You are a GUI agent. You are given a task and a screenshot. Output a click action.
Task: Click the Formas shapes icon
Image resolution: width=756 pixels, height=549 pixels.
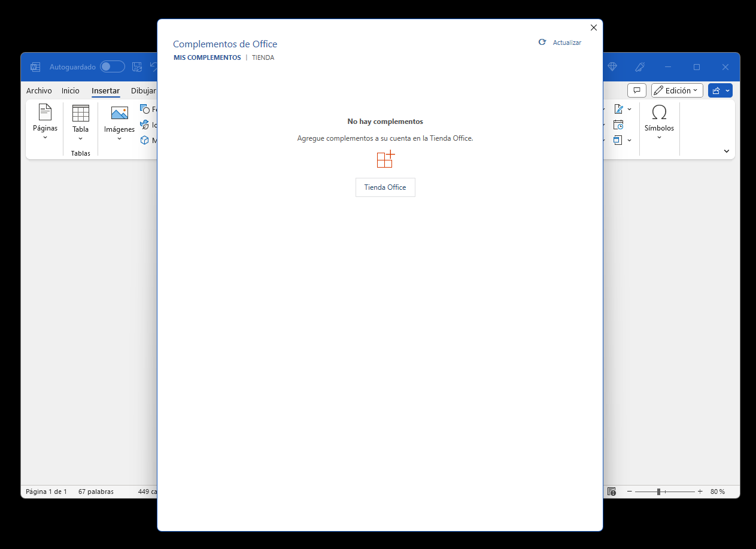coord(144,109)
